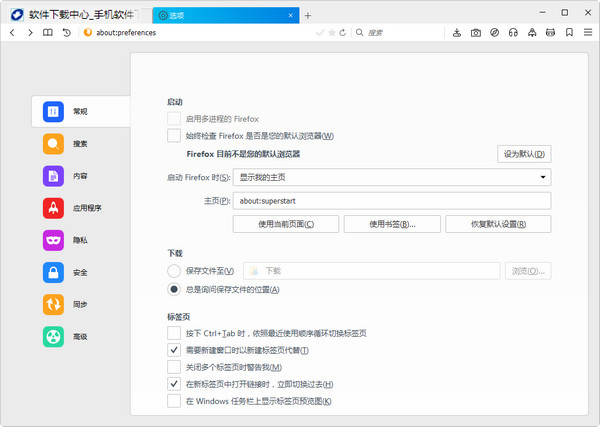The height and width of the screenshot is (427, 600).
Task: Open the 安全 Security preferences category
Action: (x=81, y=272)
